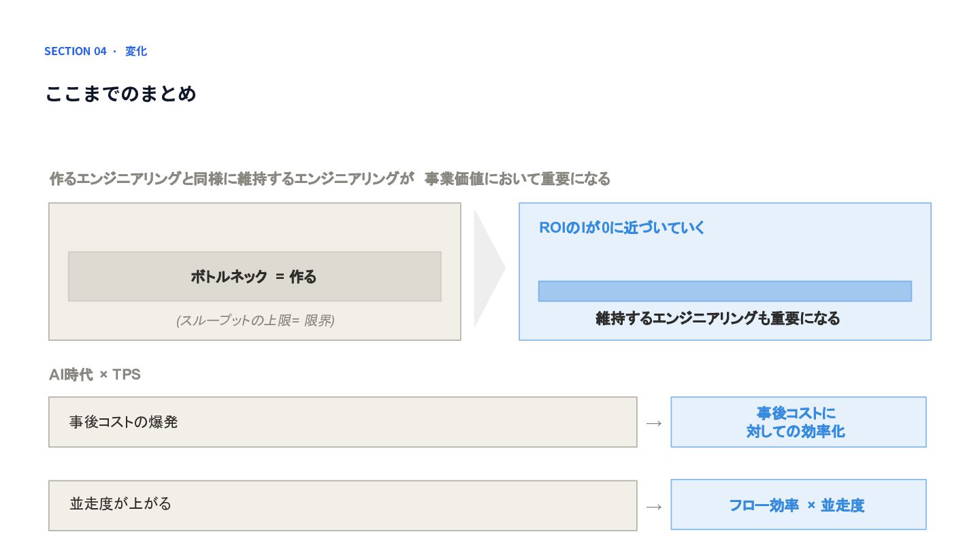Viewport: 980px width, 551px height.
Task: Select the ROIのIが0に近づいていく heading
Action: pyautogui.click(x=622, y=228)
